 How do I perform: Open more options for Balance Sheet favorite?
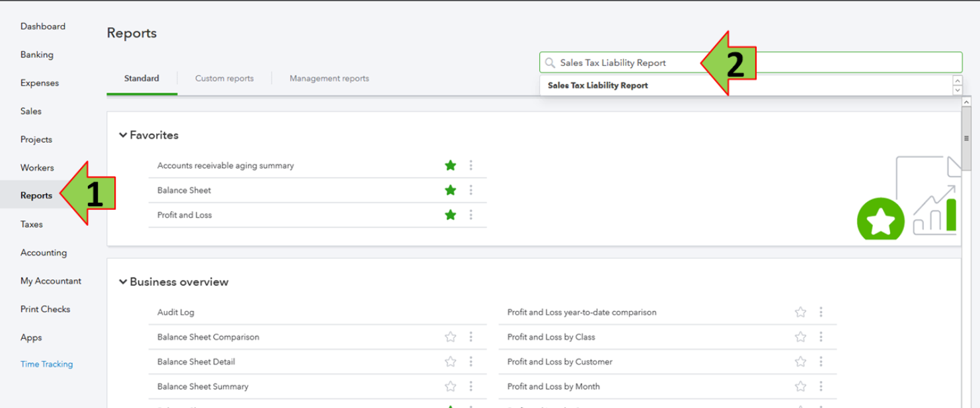tap(471, 190)
